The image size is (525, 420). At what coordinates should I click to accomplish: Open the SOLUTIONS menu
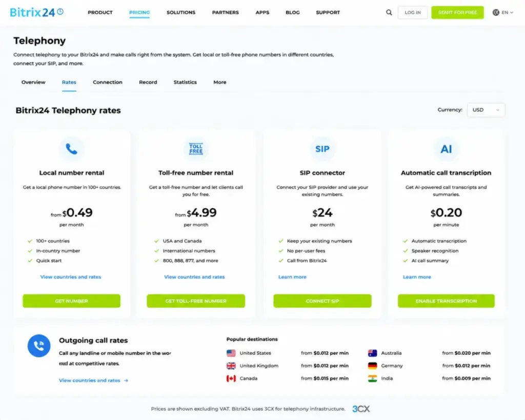[x=181, y=12]
